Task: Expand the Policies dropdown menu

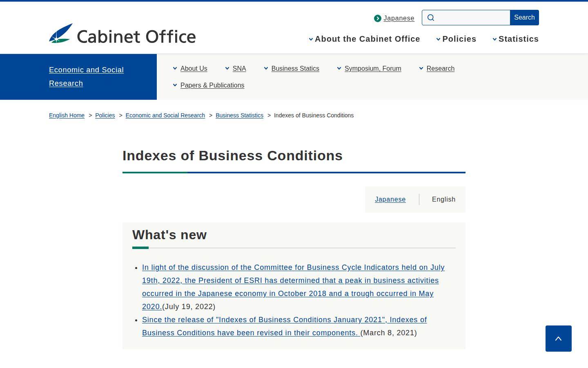Action: click(456, 39)
